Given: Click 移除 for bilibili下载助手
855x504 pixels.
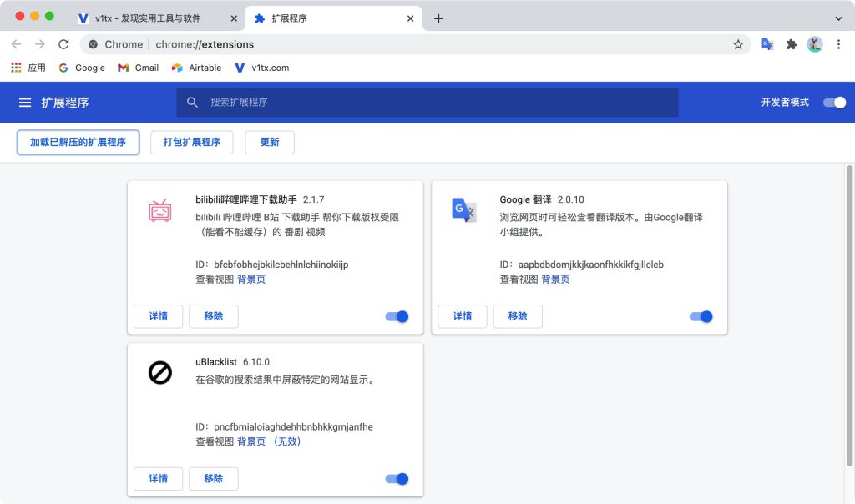Looking at the screenshot, I should pos(214,316).
